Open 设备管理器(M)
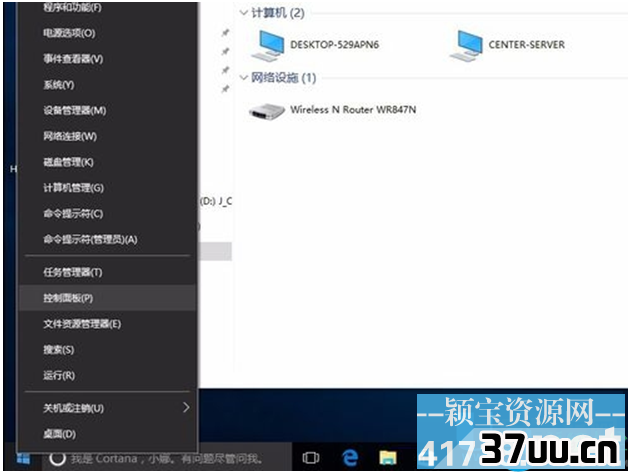This screenshot has height=474, width=630. pos(75,110)
